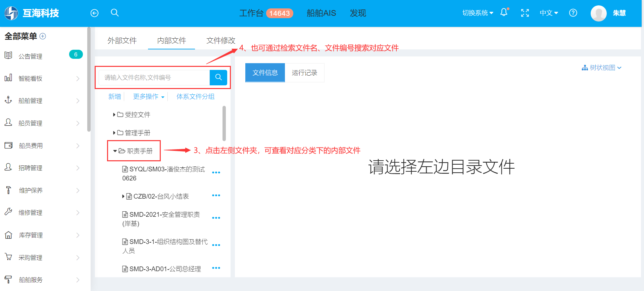Click the 采购管理 shopping cart icon

pyautogui.click(x=8, y=257)
